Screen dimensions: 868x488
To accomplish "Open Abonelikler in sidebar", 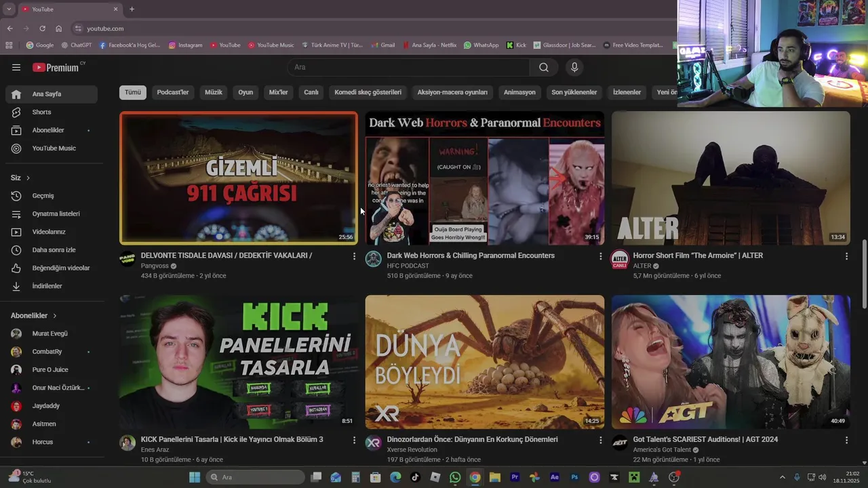I will point(52,130).
